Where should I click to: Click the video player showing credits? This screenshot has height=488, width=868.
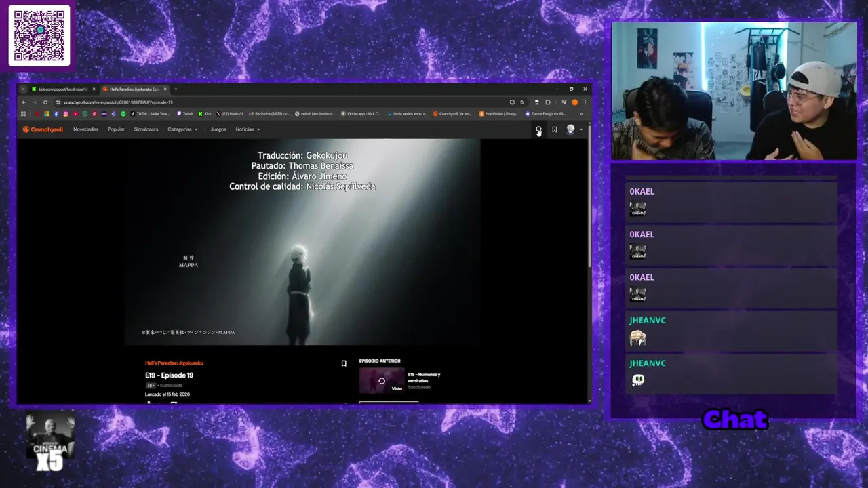pyautogui.click(x=302, y=242)
